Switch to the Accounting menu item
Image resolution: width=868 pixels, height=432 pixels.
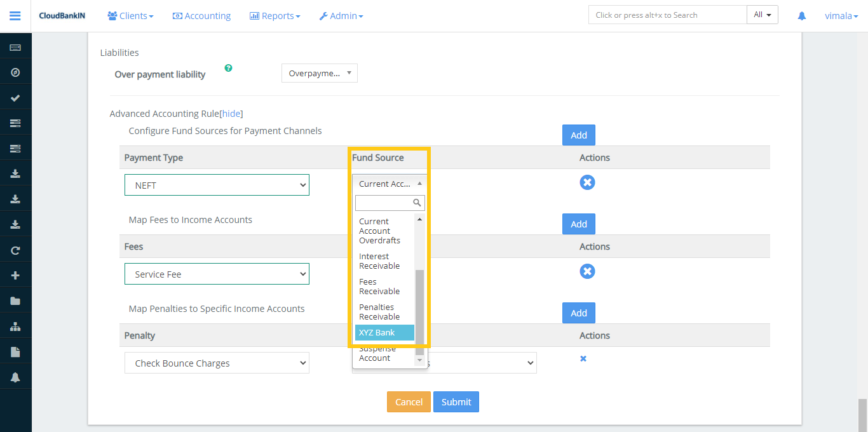[x=201, y=16]
